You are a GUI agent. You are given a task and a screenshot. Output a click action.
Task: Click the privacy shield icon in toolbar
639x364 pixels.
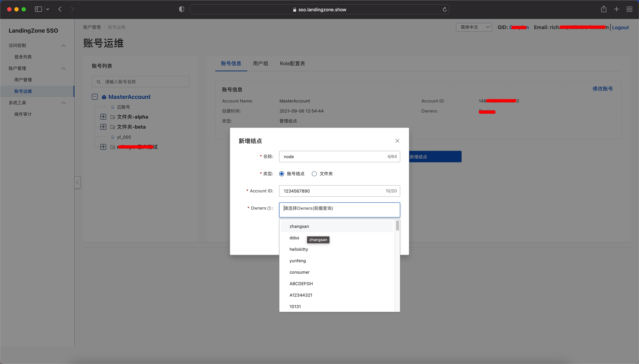(182, 9)
